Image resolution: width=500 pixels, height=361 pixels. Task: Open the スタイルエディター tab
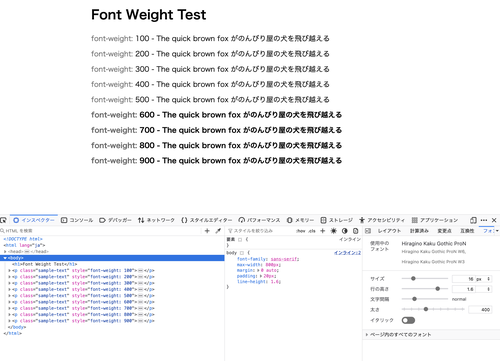pos(207,220)
